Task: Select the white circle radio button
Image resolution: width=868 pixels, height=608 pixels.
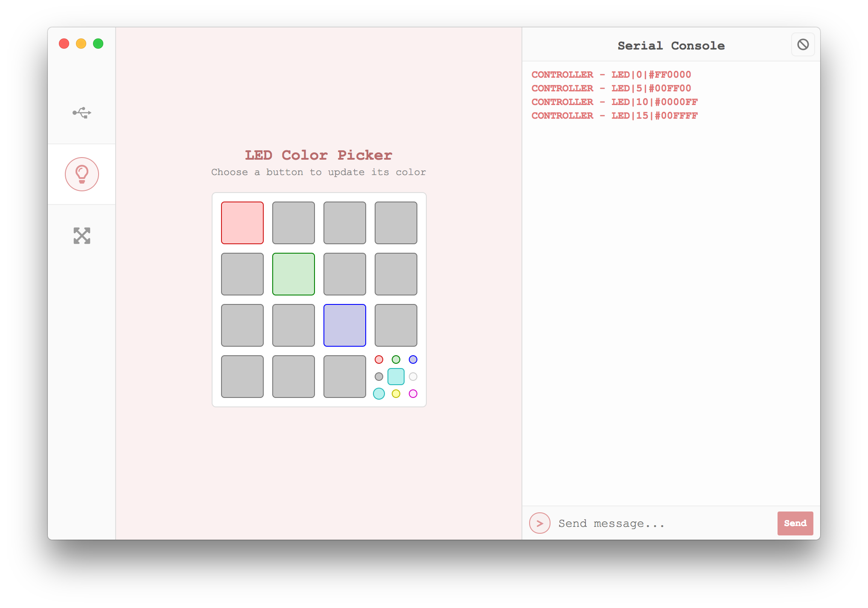Action: pos(413,376)
